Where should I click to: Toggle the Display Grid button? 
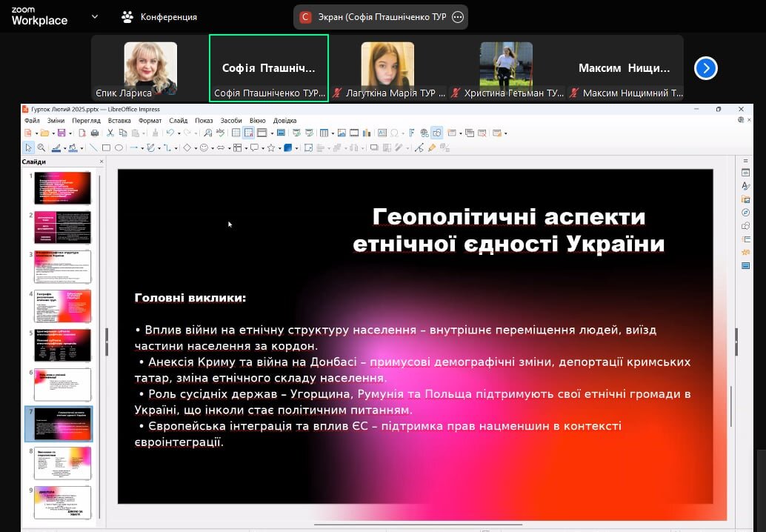(x=236, y=133)
